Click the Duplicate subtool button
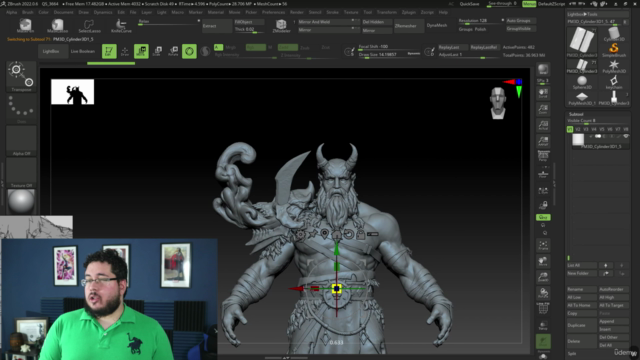Image resolution: width=640 pixels, height=360 pixels. [582, 325]
